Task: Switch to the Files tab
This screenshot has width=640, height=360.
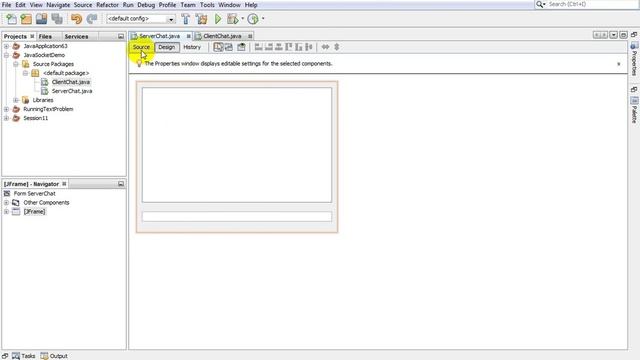Action: point(45,36)
